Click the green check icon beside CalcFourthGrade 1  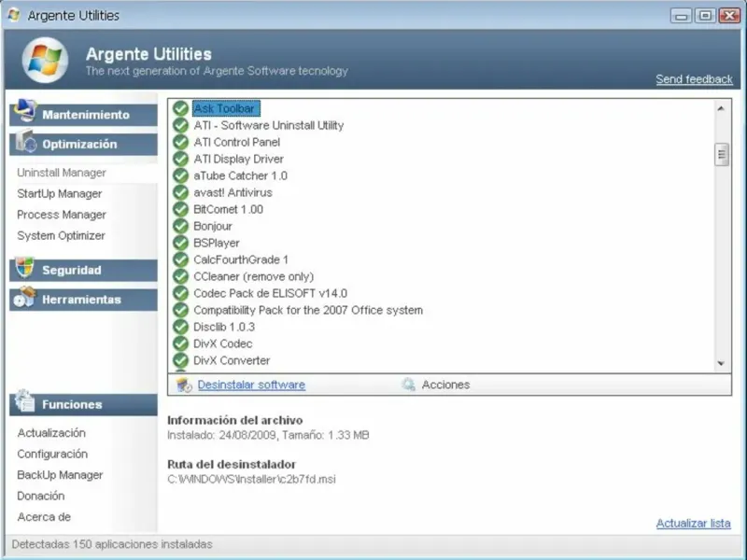coord(180,259)
